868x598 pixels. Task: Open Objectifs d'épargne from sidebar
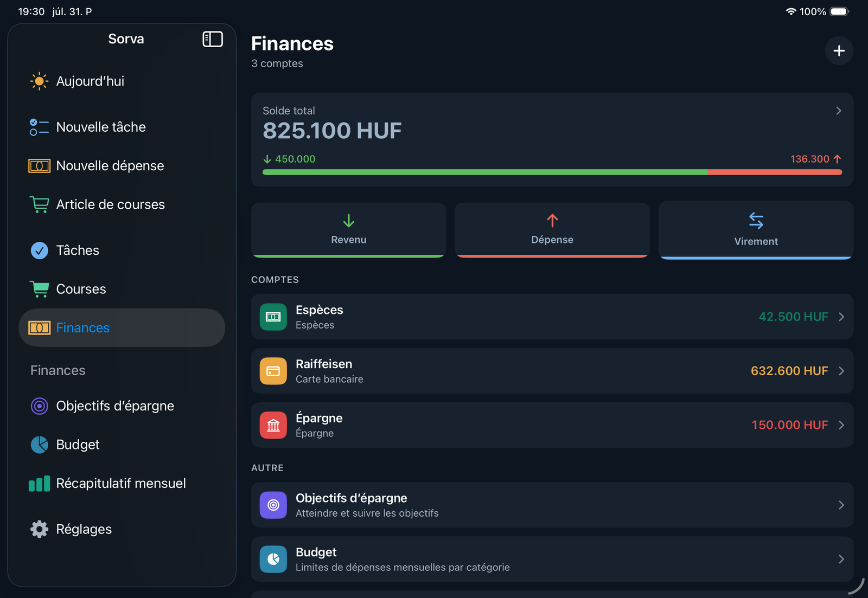point(122,406)
